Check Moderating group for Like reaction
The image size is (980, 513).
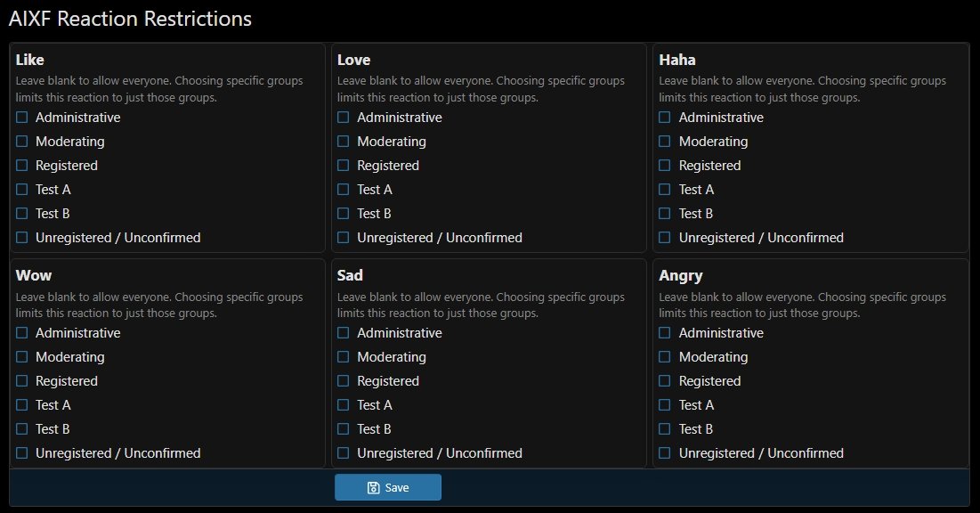[x=22, y=142]
